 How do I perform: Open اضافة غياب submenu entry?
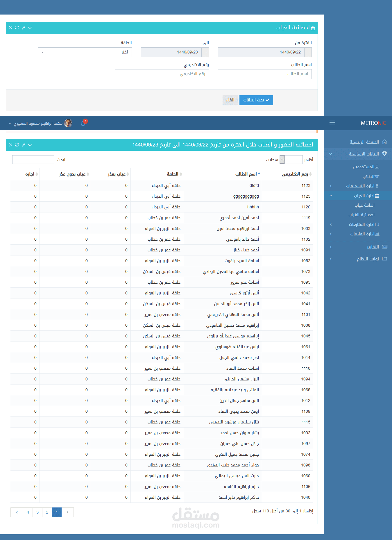364,205
